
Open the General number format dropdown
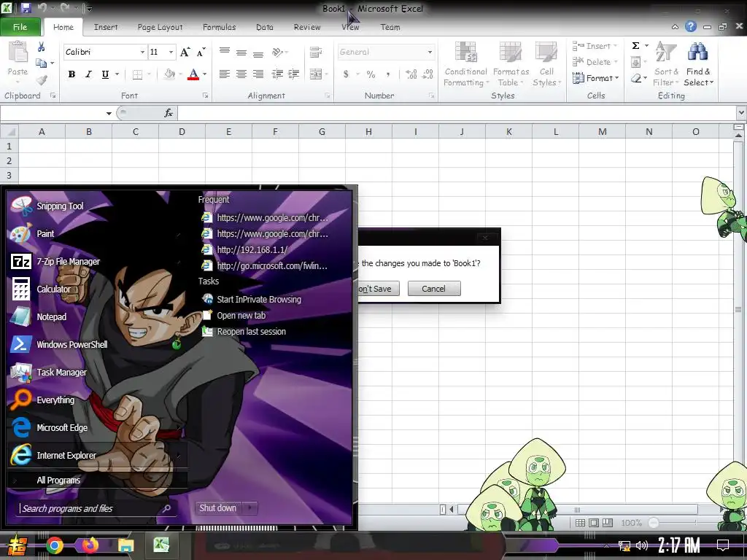430,52
